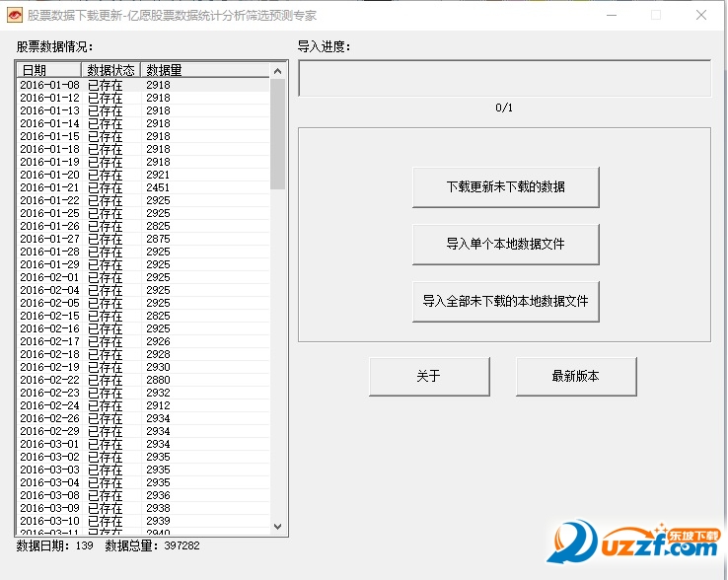Viewport: 728px width, 580px height.
Task: Select row 2016-02-22 with 2880
Action: [x=143, y=380]
